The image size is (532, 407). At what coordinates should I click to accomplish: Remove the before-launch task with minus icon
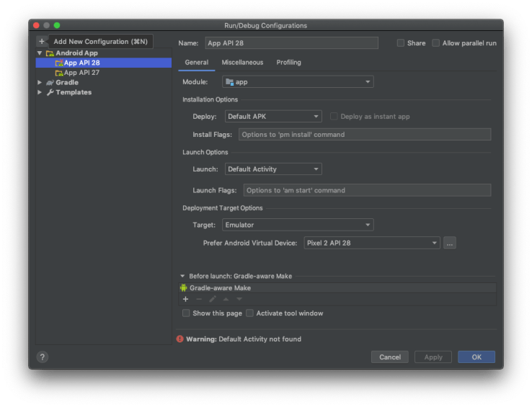[199, 299]
